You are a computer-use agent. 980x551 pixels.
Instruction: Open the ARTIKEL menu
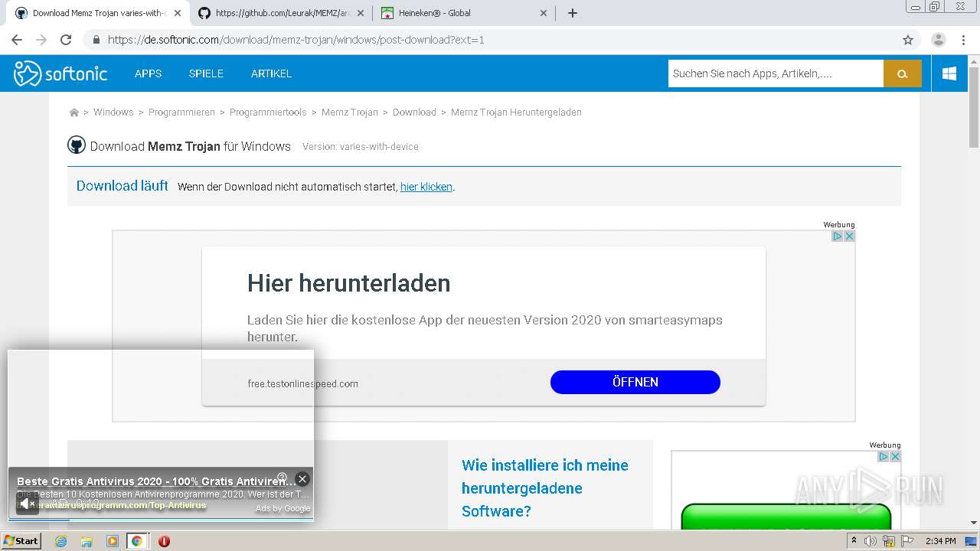click(271, 73)
